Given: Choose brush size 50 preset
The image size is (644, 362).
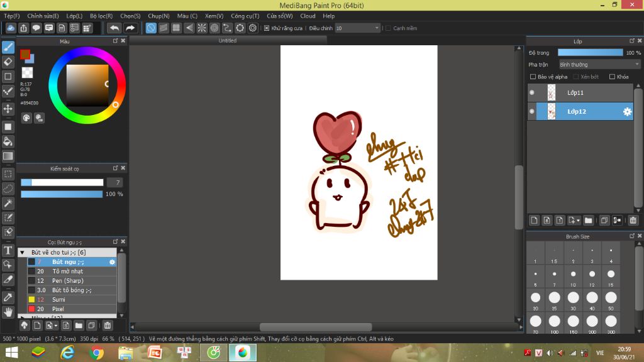Looking at the screenshot, I should click(x=611, y=300).
